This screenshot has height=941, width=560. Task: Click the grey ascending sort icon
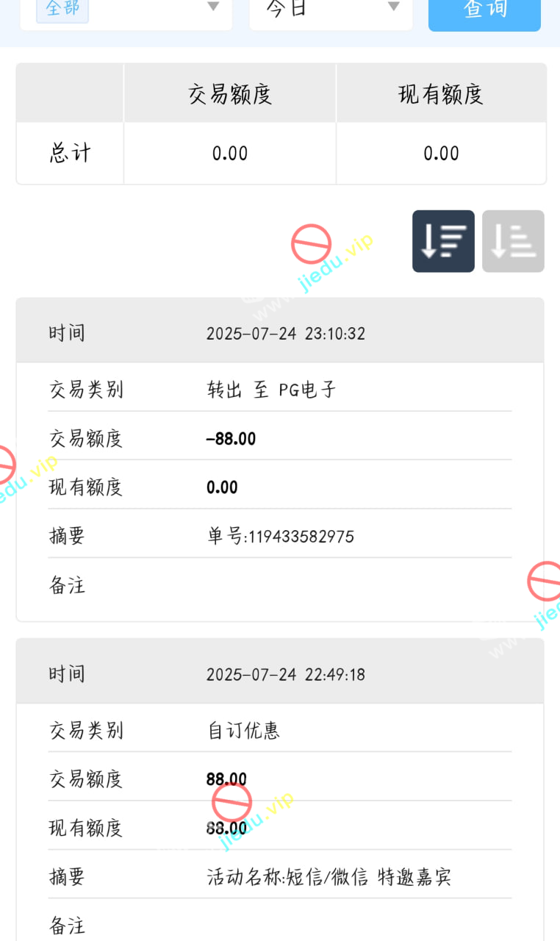pos(513,241)
